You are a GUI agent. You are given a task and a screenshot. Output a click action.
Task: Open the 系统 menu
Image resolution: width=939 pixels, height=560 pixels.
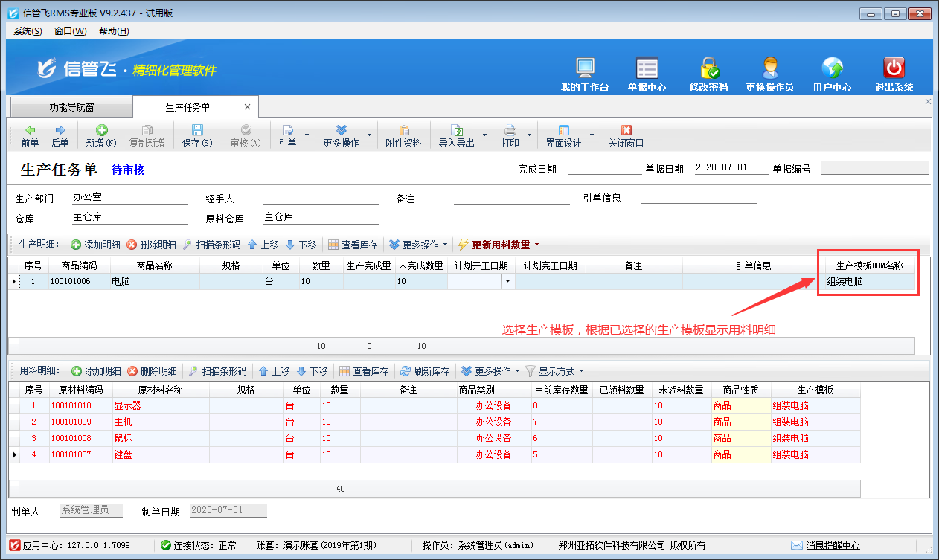(x=28, y=31)
